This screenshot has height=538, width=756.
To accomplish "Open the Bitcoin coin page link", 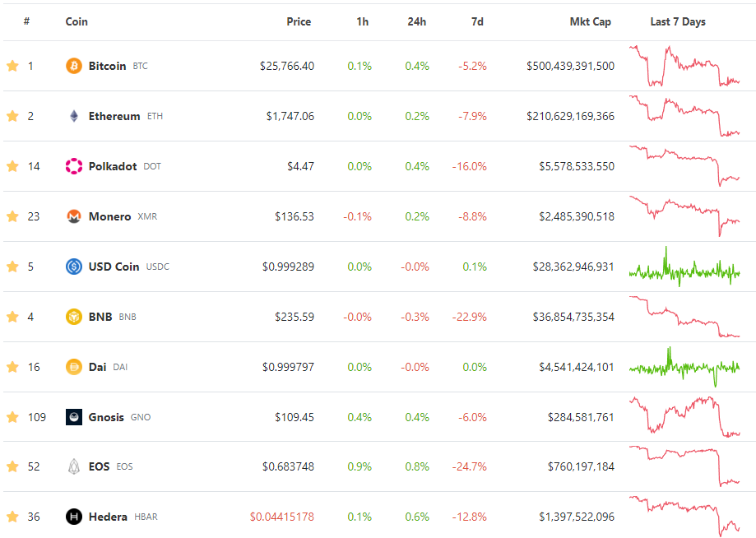I will click(x=107, y=66).
